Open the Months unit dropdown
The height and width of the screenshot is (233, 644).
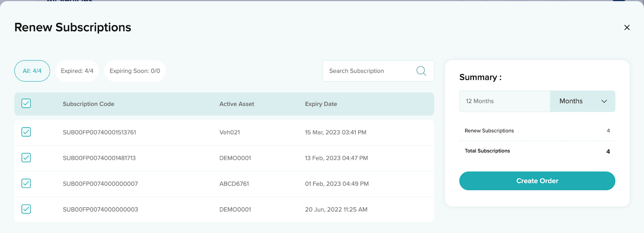coord(582,101)
